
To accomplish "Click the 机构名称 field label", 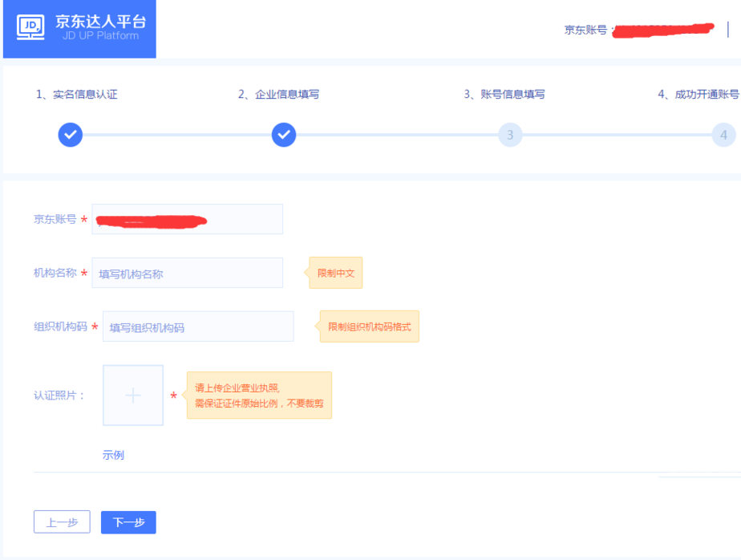I will pyautogui.click(x=55, y=273).
